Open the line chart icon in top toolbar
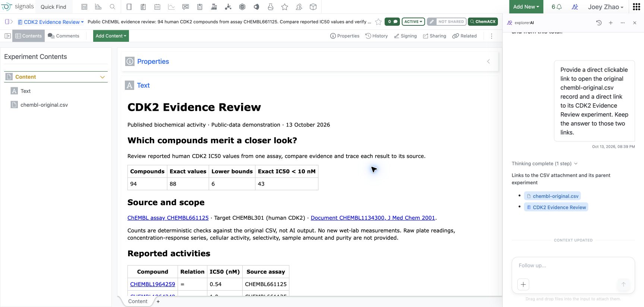The image size is (644, 307). coord(171,7)
